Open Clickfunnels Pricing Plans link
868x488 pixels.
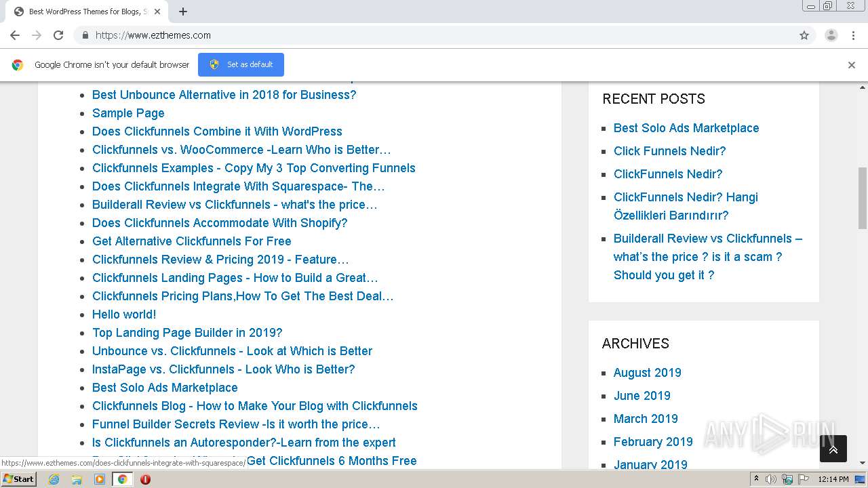click(x=243, y=296)
